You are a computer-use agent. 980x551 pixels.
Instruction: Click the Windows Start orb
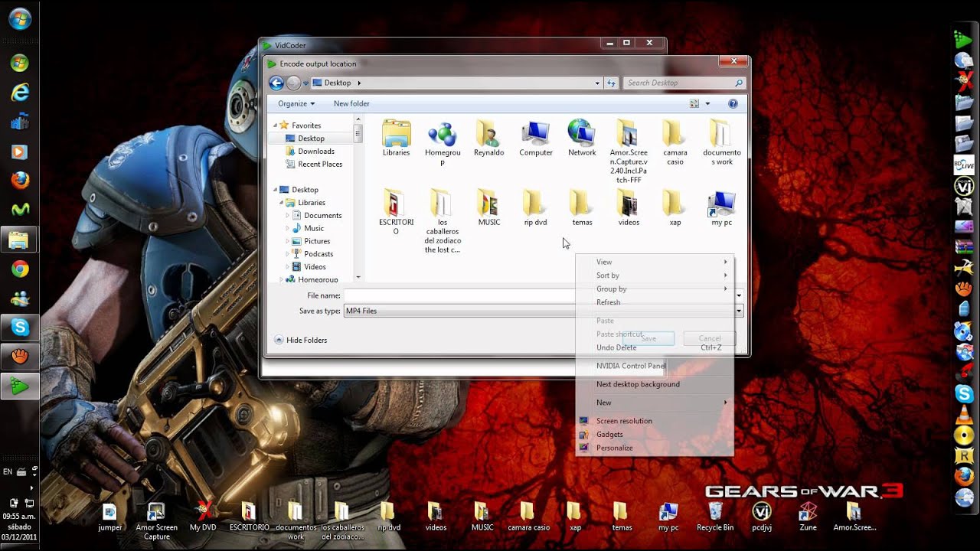pos(19,19)
